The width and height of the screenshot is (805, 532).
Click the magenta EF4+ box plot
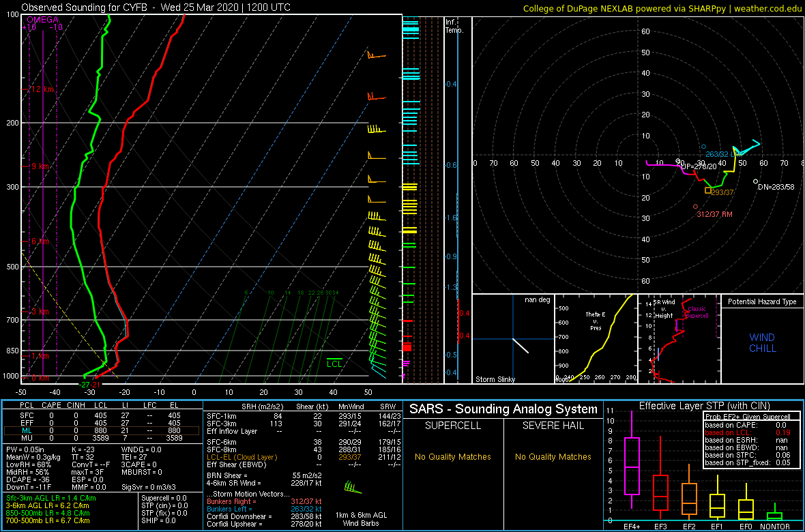coord(632,459)
